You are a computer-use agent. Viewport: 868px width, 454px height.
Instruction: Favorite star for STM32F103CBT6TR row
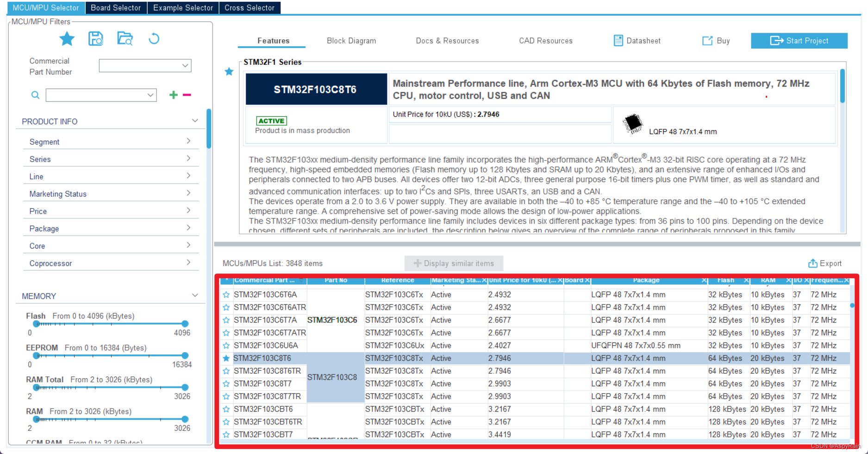[x=226, y=422]
